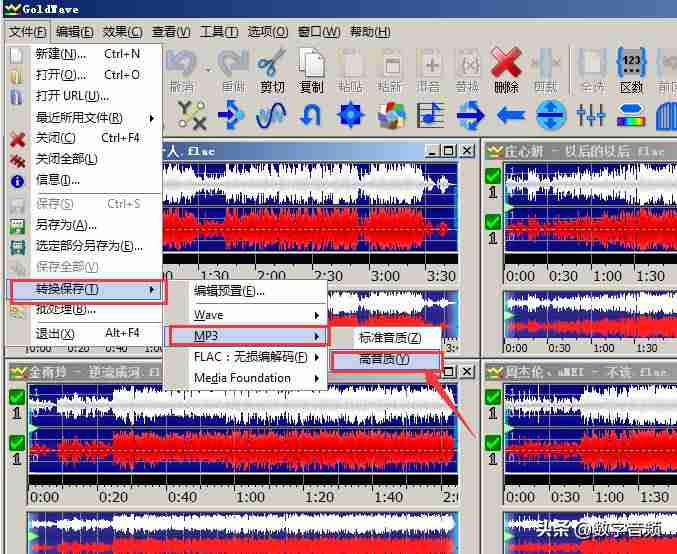Click overview waveform bar in 逆流成河 window
This screenshot has height=554, width=677.
coord(242,533)
